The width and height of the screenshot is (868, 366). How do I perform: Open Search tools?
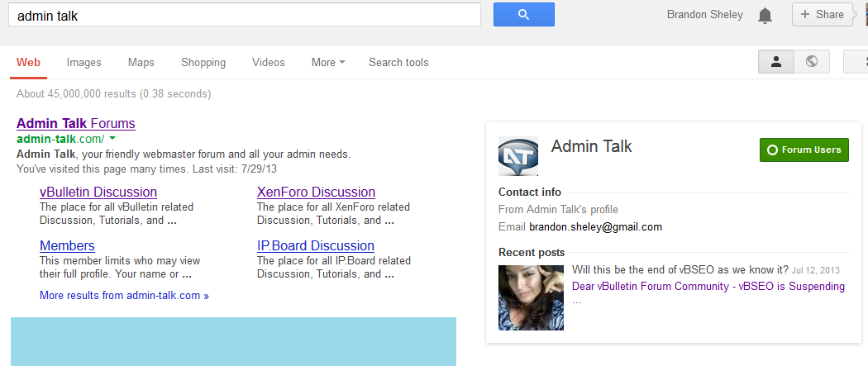[x=398, y=63]
